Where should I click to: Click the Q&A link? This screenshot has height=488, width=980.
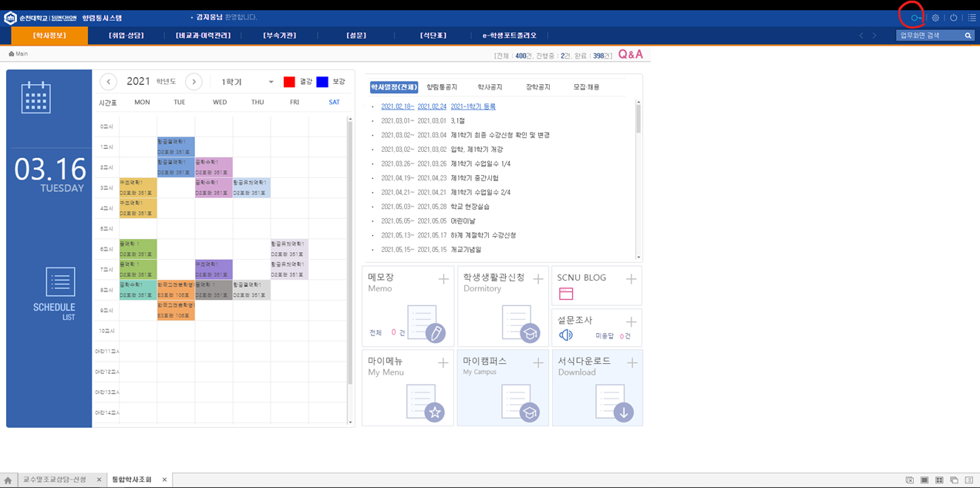[x=630, y=55]
